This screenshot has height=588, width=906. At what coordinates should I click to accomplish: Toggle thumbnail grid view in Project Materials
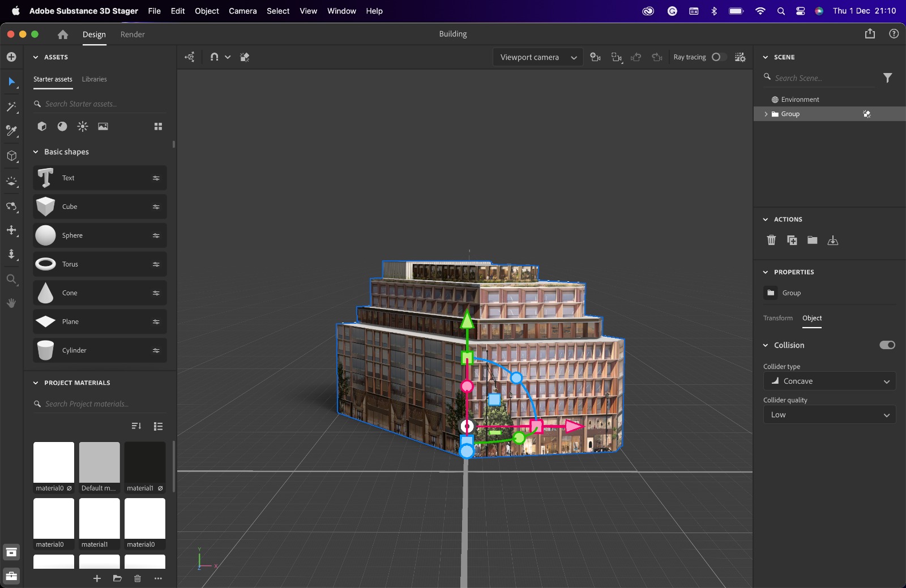(x=158, y=426)
